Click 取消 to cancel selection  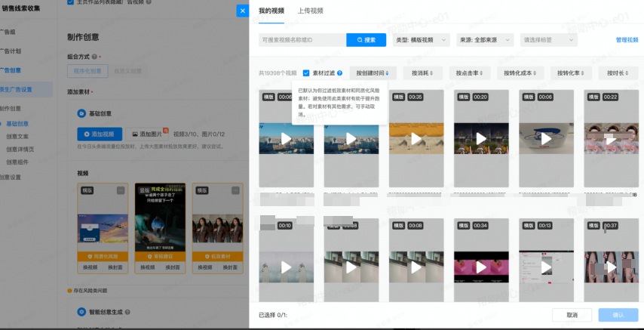coord(572,315)
